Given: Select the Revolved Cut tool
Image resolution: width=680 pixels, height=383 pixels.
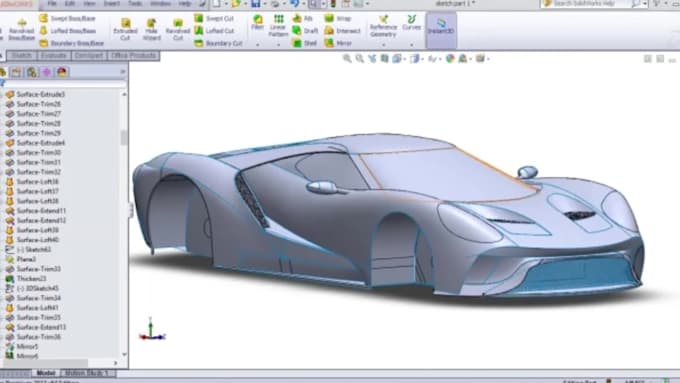Looking at the screenshot, I should coord(178,29).
